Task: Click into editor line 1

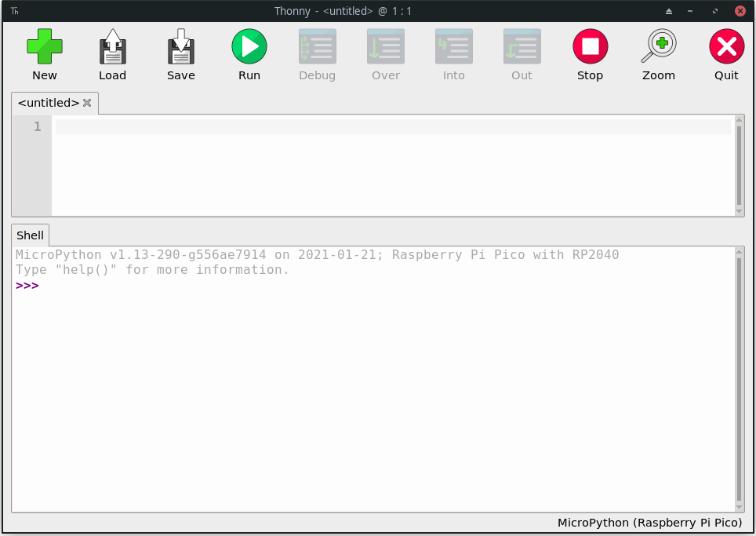Action: [393, 127]
